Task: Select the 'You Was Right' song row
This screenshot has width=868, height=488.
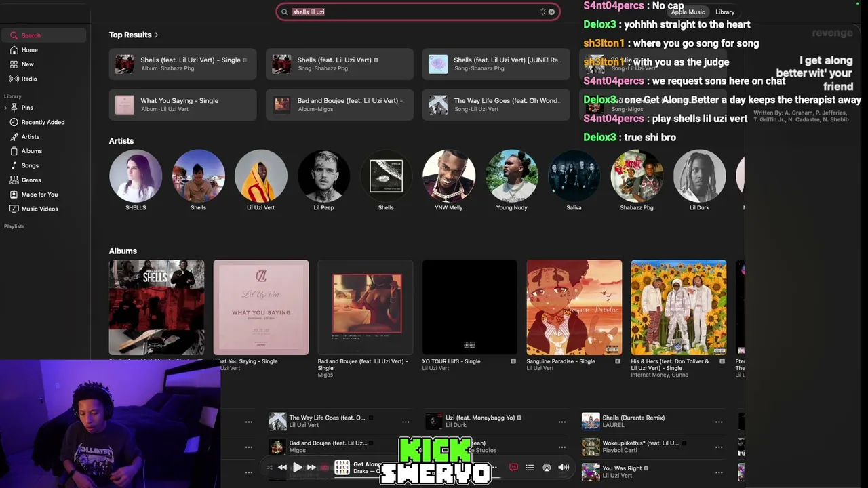Action: pyautogui.click(x=654, y=472)
